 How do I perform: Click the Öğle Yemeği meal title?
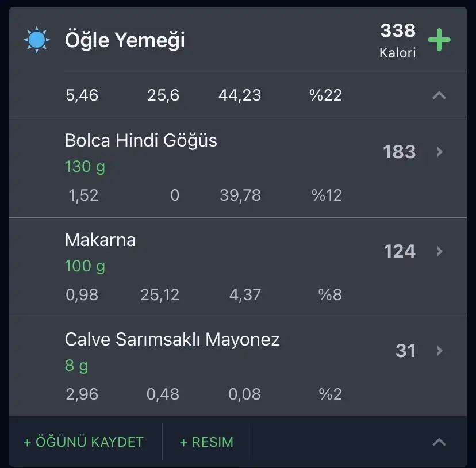125,40
